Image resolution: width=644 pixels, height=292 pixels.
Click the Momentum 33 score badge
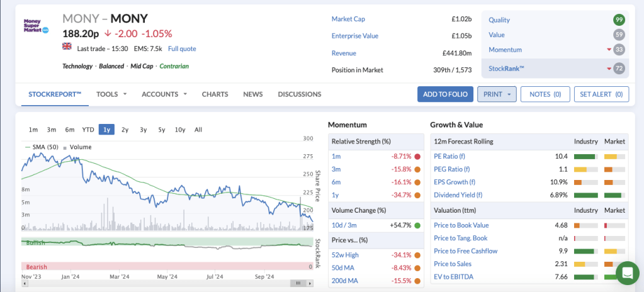click(619, 50)
